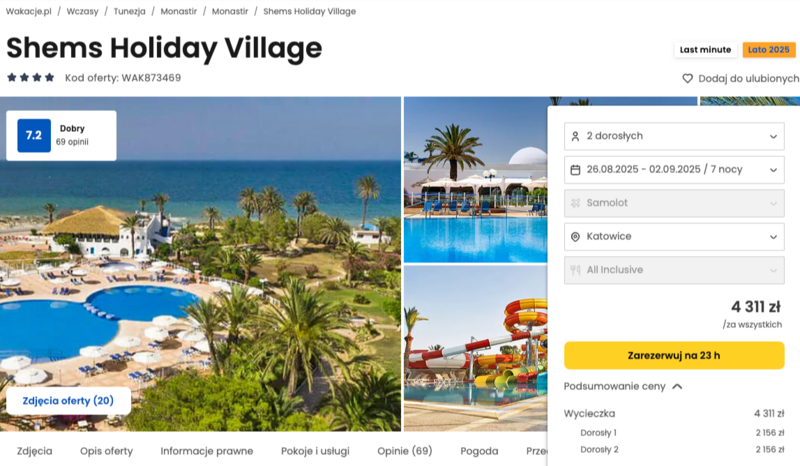This screenshot has width=800, height=466.
Task: Switch to the Opis oferty tab
Action: (106, 451)
